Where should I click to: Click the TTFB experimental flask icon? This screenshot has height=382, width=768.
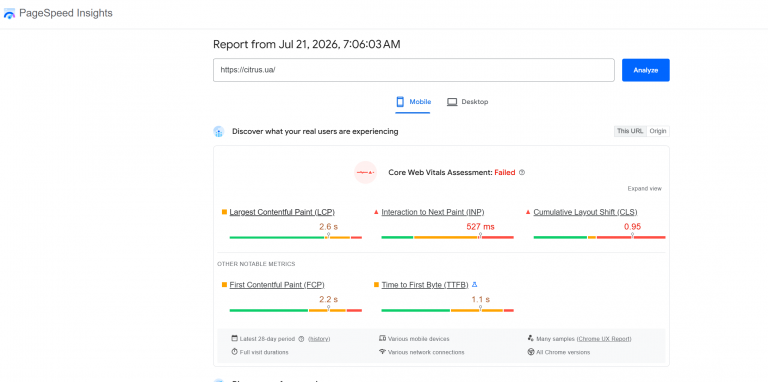coord(474,285)
